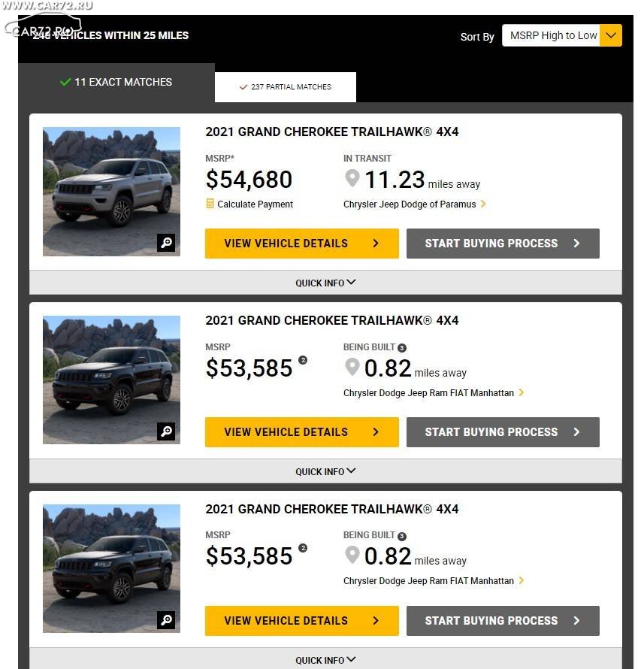Image resolution: width=644 pixels, height=669 pixels.
Task: Click location pin next to 11.23 miles
Action: click(x=352, y=178)
